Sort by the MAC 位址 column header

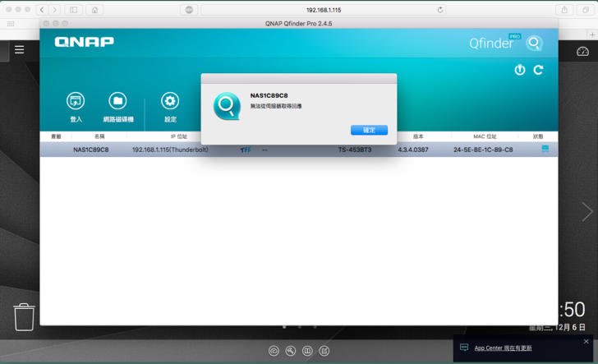(x=485, y=136)
